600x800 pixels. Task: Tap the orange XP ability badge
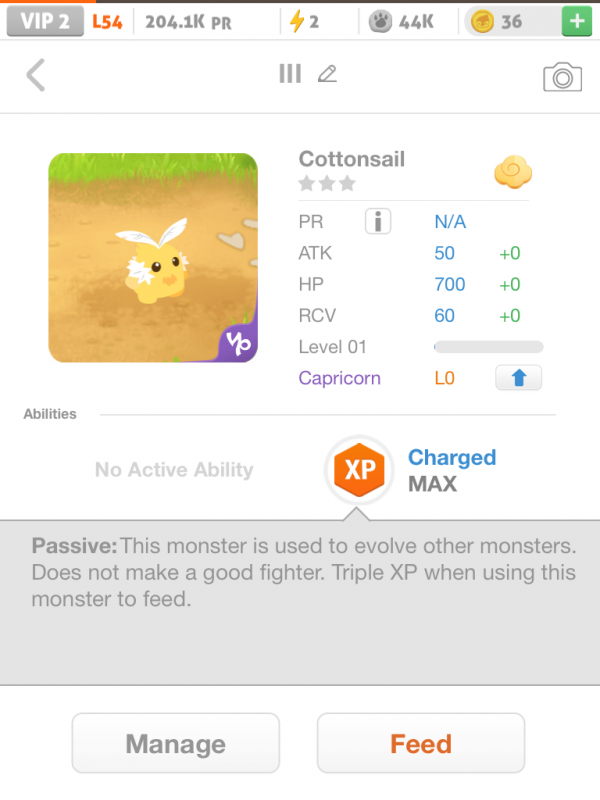(359, 470)
